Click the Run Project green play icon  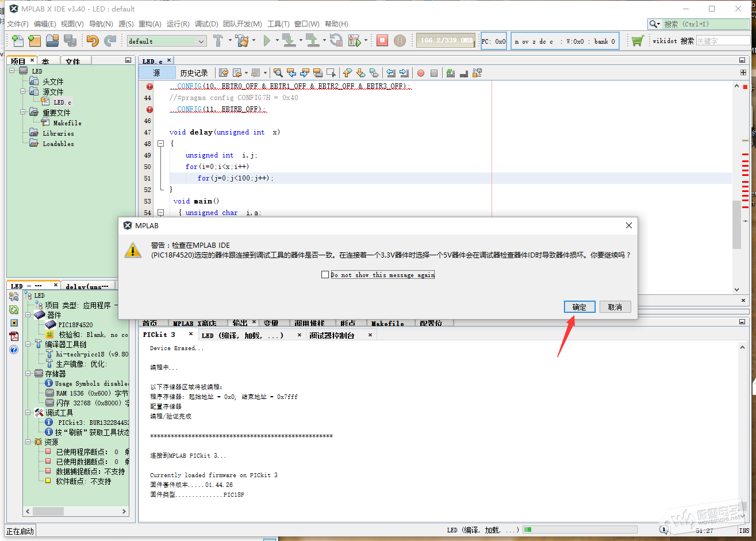click(267, 41)
